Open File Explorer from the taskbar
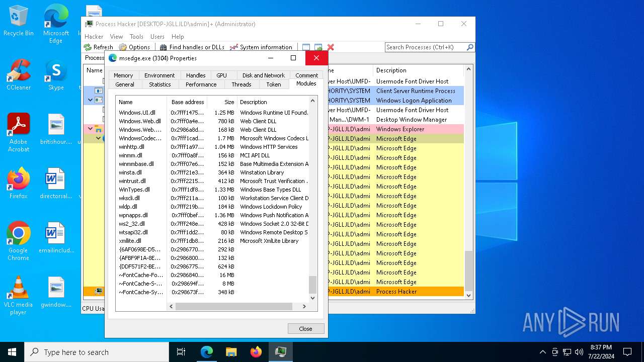 pyautogui.click(x=231, y=352)
